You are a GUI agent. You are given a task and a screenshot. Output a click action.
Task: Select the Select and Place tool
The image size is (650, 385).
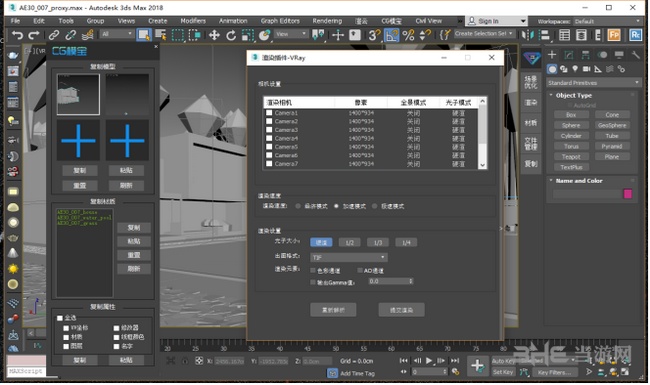[x=264, y=35]
